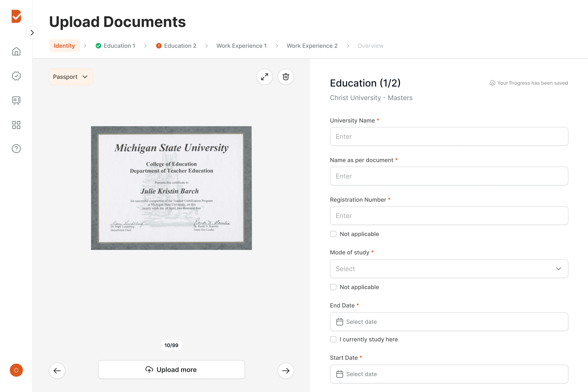Click the University Name input field
588x392 pixels.
coord(449,137)
